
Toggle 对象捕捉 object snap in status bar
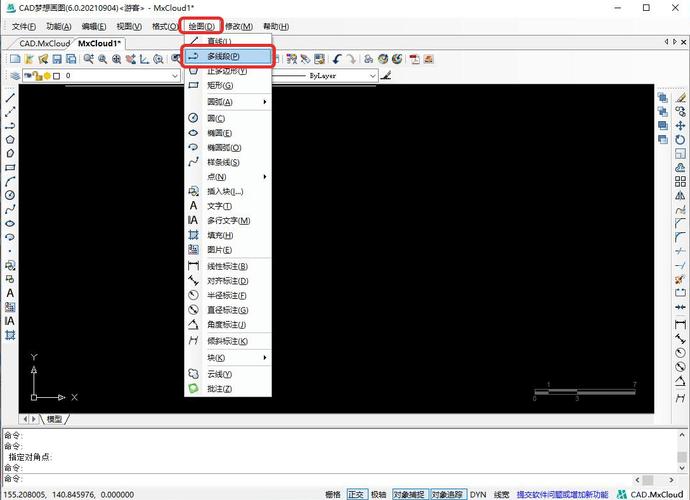coord(408,494)
